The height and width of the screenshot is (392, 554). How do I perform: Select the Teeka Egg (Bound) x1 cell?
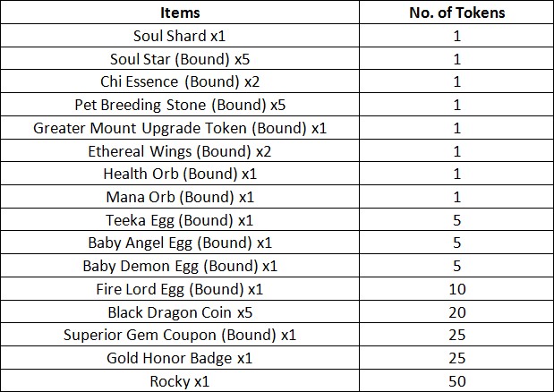tap(180, 220)
